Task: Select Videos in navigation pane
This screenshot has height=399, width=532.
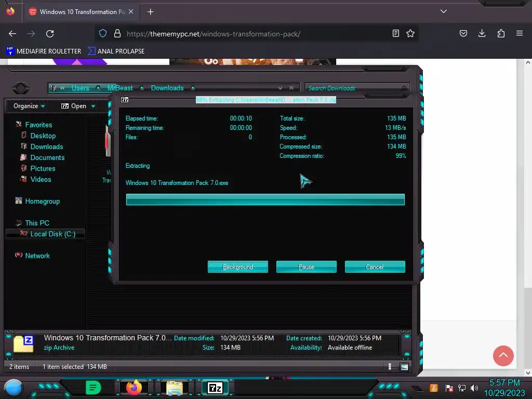Action: point(41,179)
